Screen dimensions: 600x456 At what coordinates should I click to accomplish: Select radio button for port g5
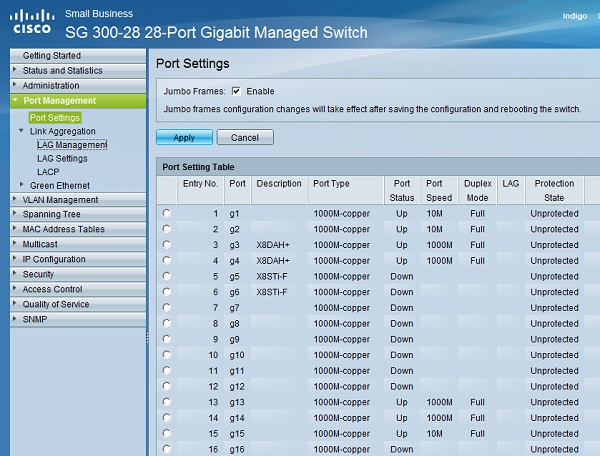click(166, 276)
